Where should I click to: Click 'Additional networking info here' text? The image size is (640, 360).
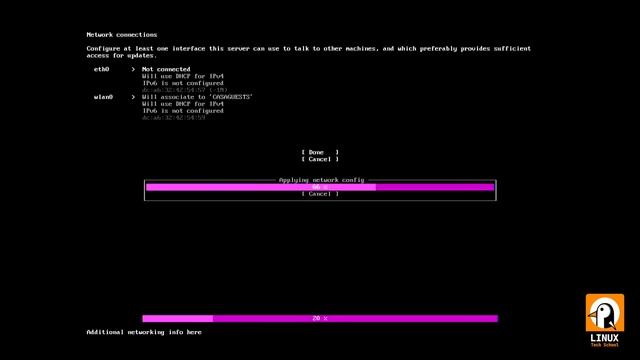tap(144, 332)
